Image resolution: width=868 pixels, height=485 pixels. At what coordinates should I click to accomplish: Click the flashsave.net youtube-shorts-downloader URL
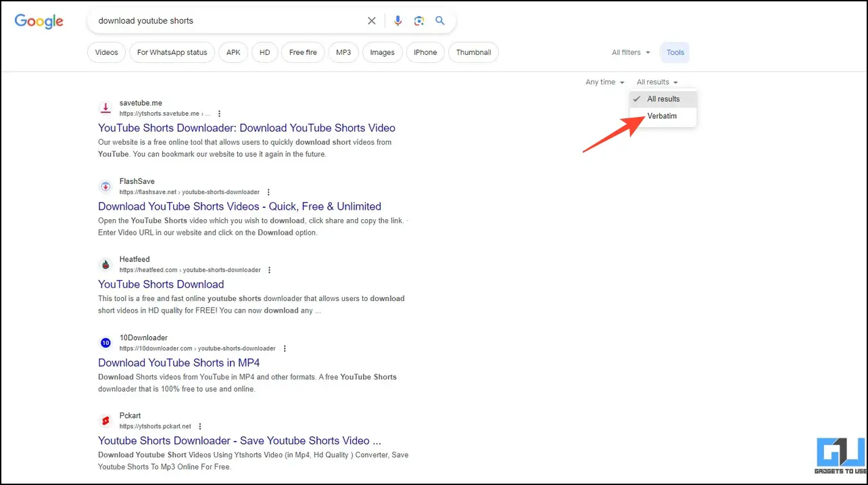[x=189, y=192]
